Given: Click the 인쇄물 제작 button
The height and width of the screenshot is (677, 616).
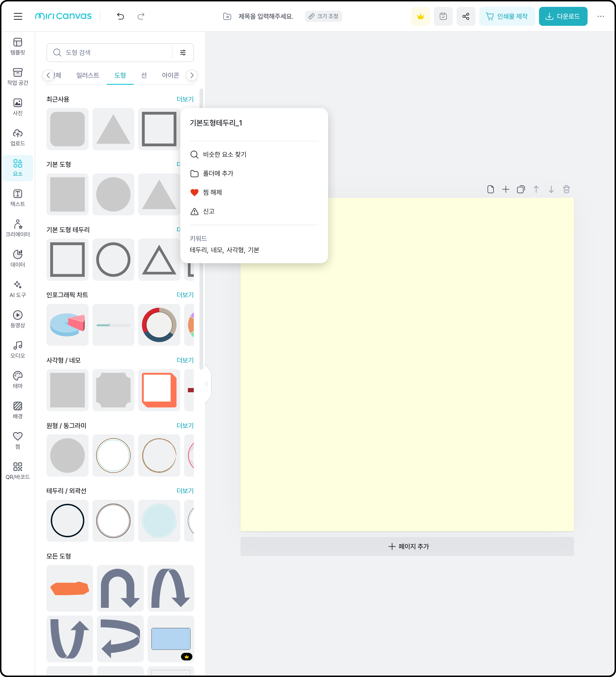Looking at the screenshot, I should click(x=507, y=16).
